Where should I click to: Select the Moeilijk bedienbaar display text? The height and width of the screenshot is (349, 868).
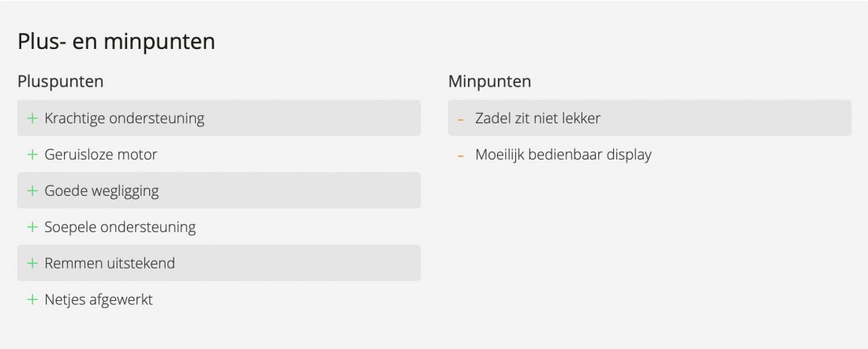point(563,155)
